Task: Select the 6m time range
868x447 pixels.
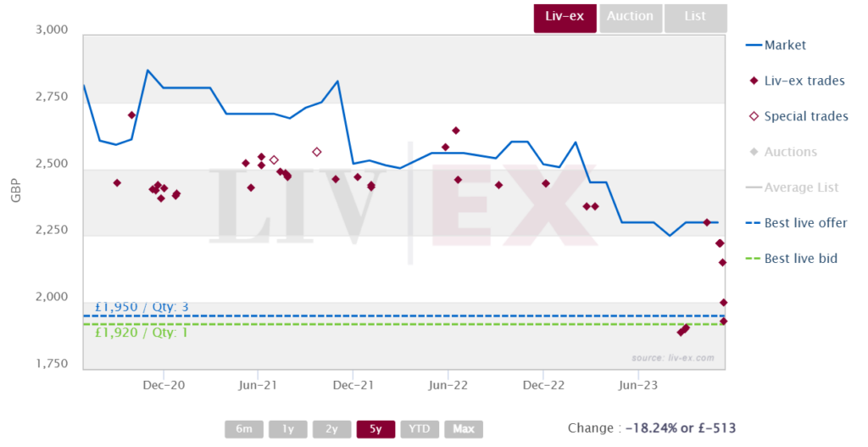Action: [243, 429]
